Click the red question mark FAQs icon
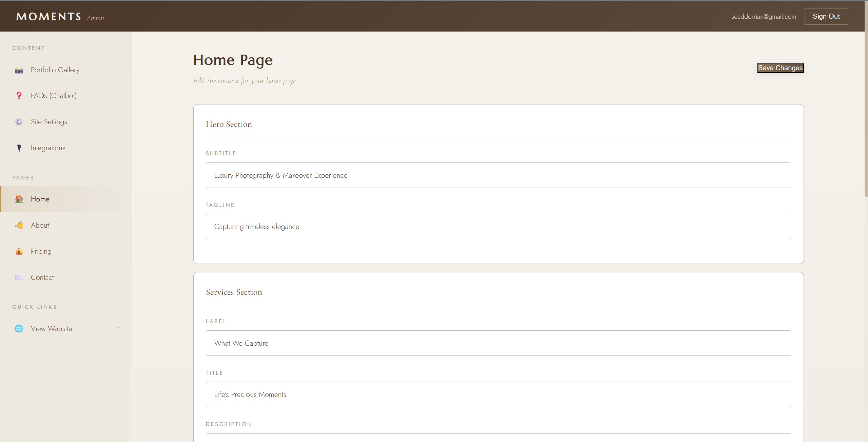The image size is (868, 442). 19,96
